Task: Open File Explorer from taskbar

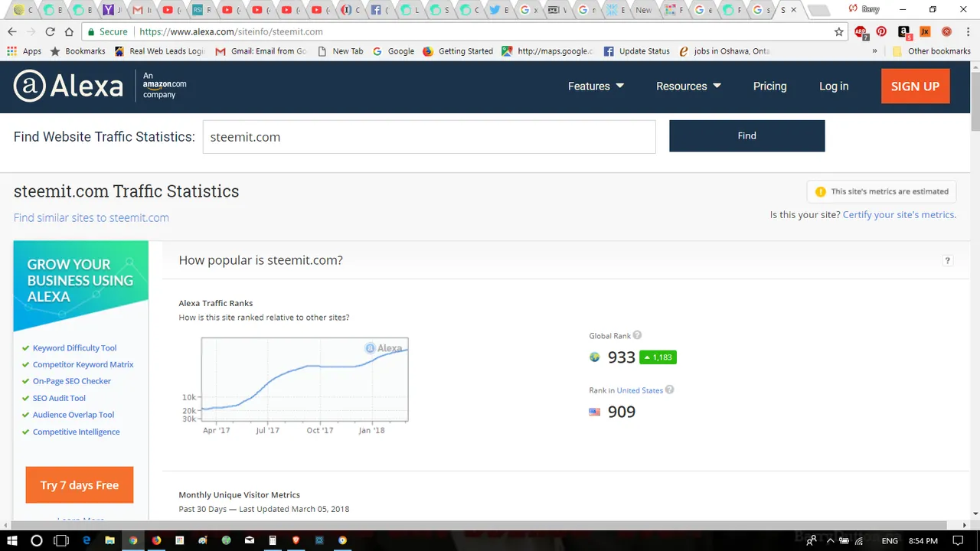Action: point(109,540)
